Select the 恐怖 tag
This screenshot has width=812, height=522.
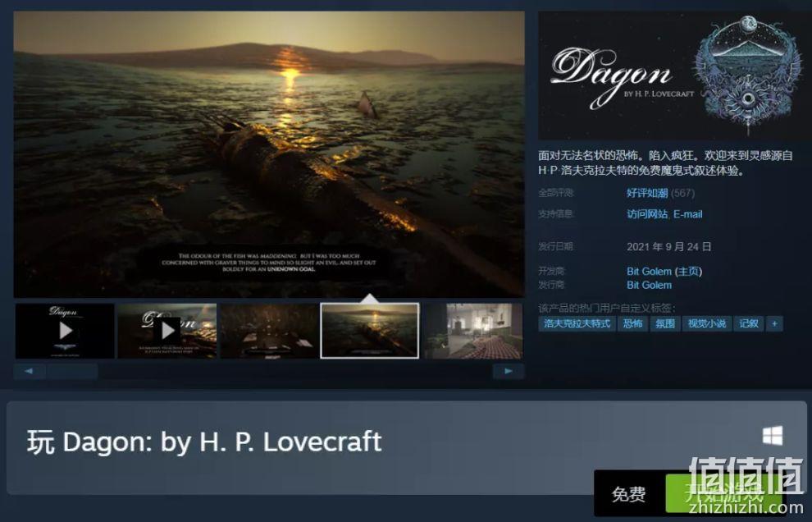tap(632, 323)
